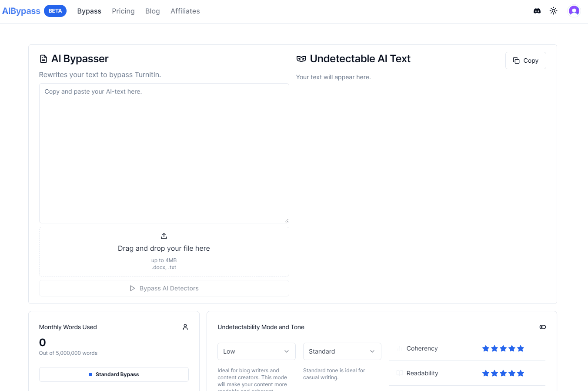588x391 pixels.
Task: Navigate to Affiliates in top menu
Action: [x=185, y=11]
